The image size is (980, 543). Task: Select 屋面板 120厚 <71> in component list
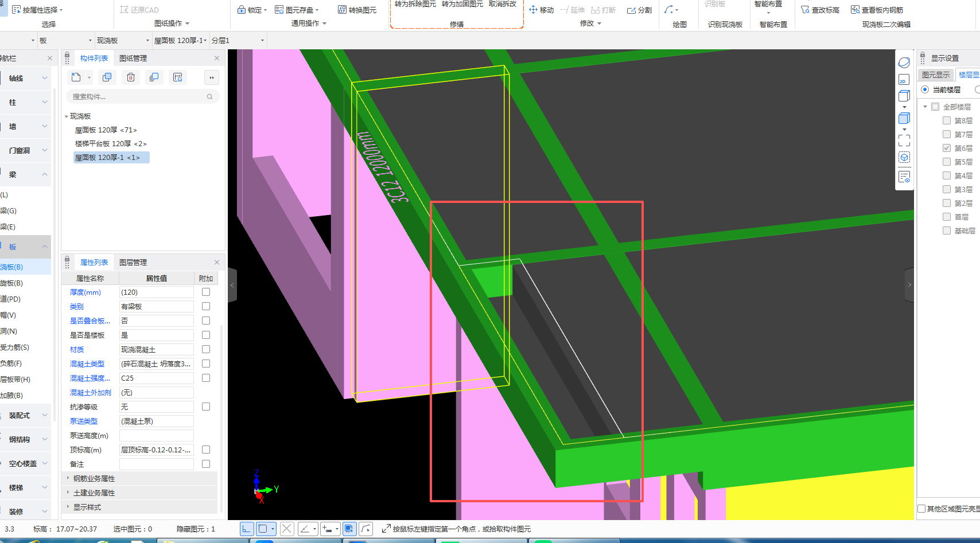[x=106, y=130]
